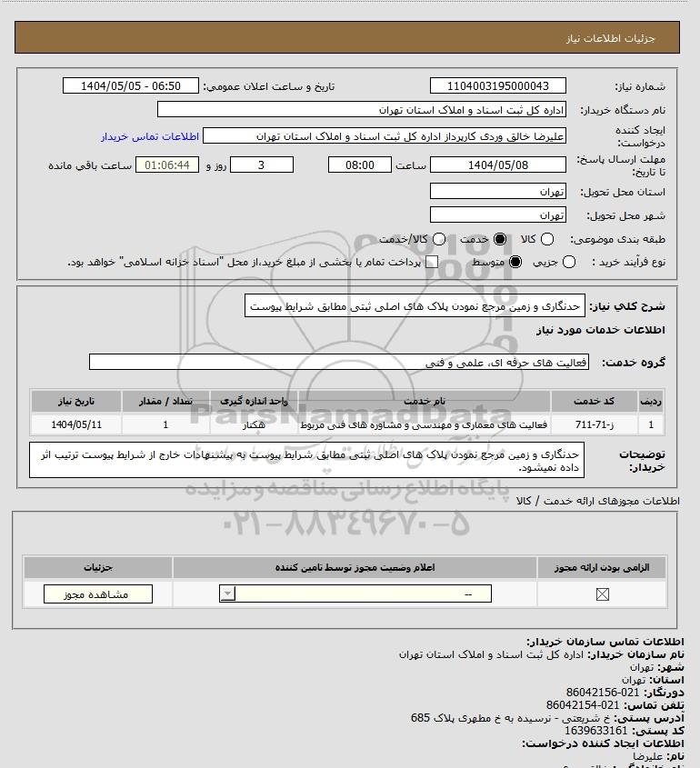Click the delivery city field تهران

[x=497, y=214]
